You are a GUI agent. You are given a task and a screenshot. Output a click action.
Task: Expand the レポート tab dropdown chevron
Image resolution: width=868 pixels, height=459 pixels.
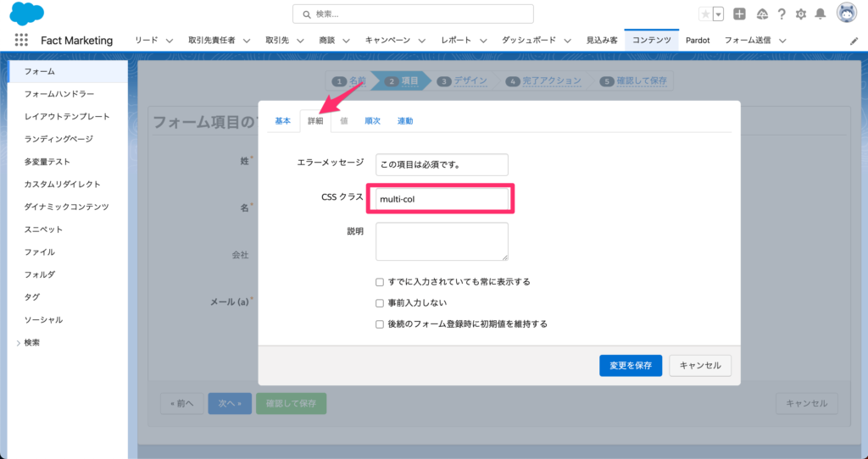(x=482, y=41)
